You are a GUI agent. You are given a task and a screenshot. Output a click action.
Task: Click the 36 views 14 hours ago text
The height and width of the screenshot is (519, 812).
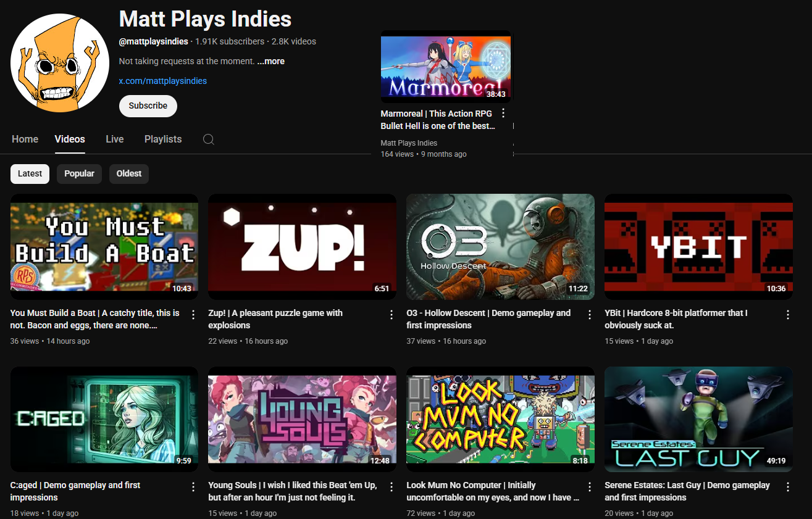[50, 341]
